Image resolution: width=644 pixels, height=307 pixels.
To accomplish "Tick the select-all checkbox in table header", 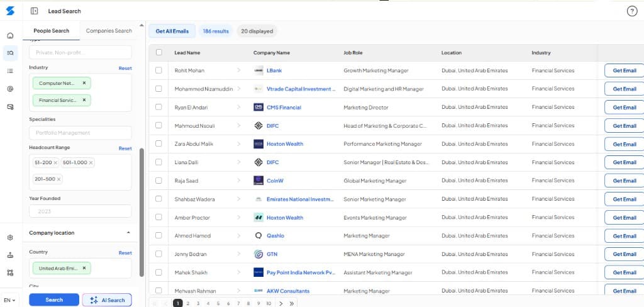I will (x=159, y=52).
